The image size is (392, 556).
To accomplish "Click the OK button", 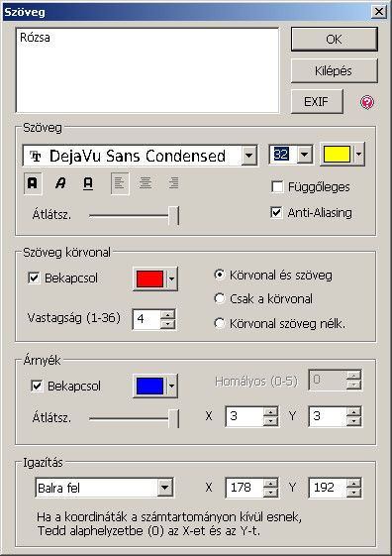I will pos(335,40).
